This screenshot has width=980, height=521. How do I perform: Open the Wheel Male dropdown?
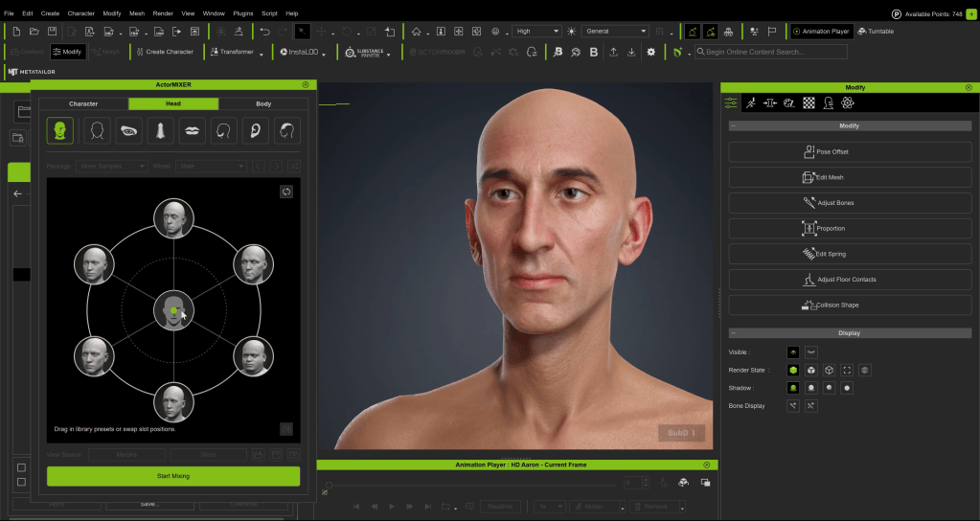212,167
